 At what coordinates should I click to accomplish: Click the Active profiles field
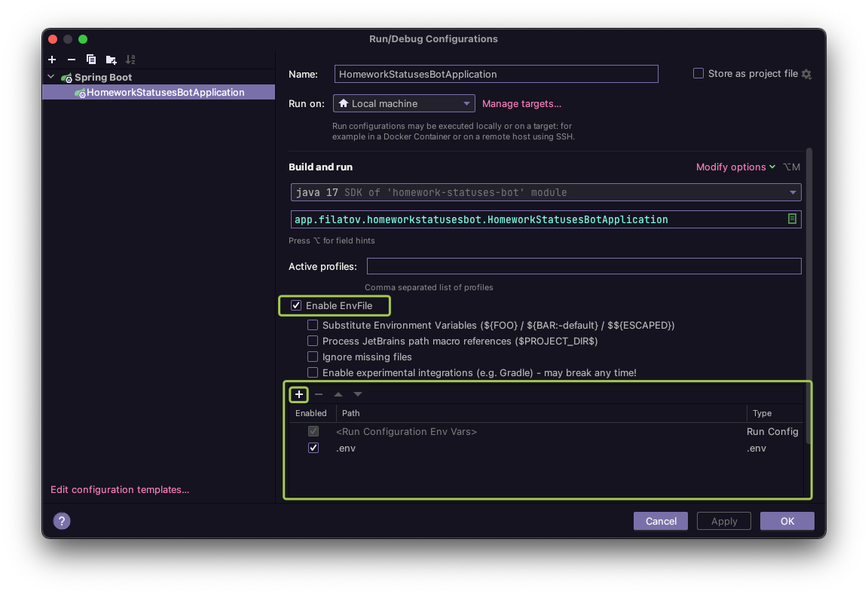tap(584, 266)
